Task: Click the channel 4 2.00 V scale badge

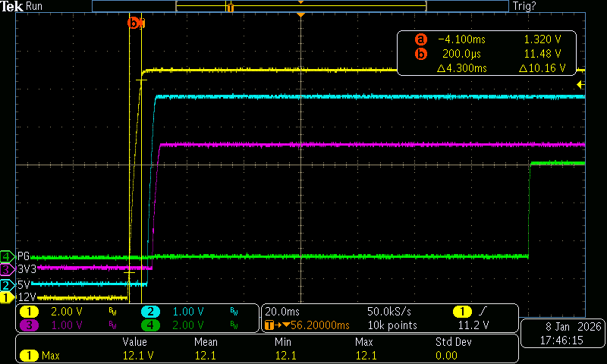Action: pos(150,325)
